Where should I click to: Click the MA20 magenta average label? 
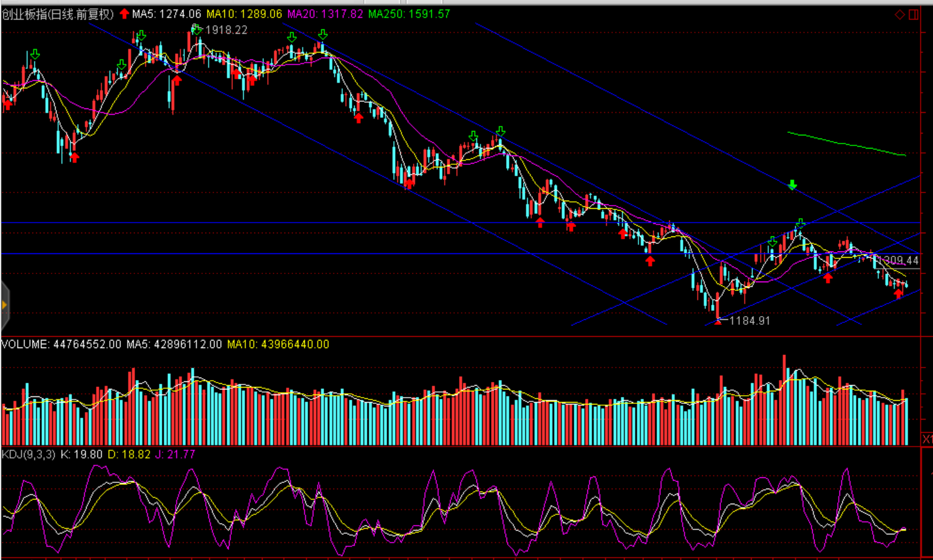point(325,14)
